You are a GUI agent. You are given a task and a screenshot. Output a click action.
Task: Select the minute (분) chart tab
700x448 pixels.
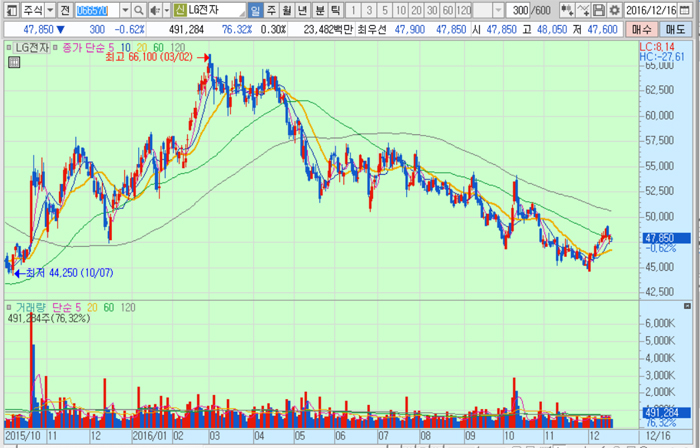[x=320, y=9]
